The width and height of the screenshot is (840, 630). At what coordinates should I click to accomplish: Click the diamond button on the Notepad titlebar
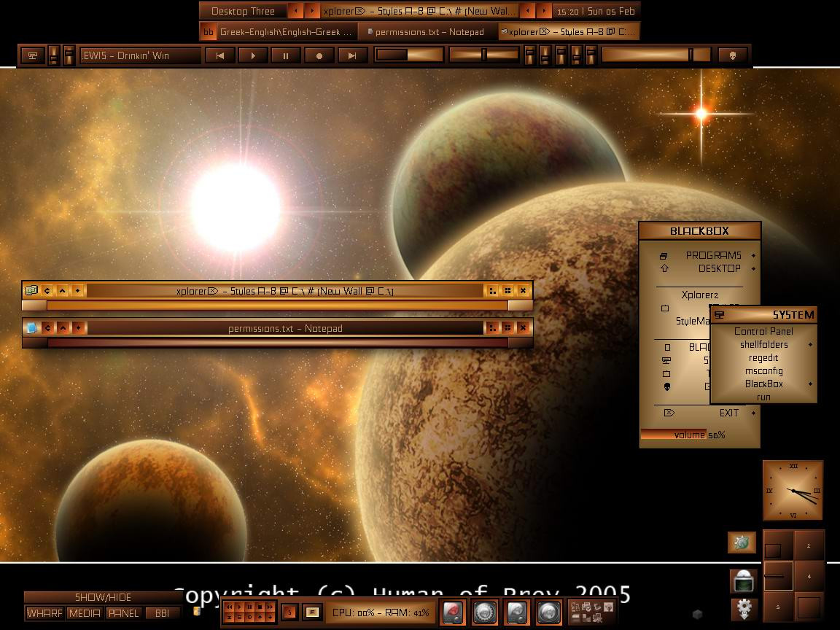(x=78, y=327)
